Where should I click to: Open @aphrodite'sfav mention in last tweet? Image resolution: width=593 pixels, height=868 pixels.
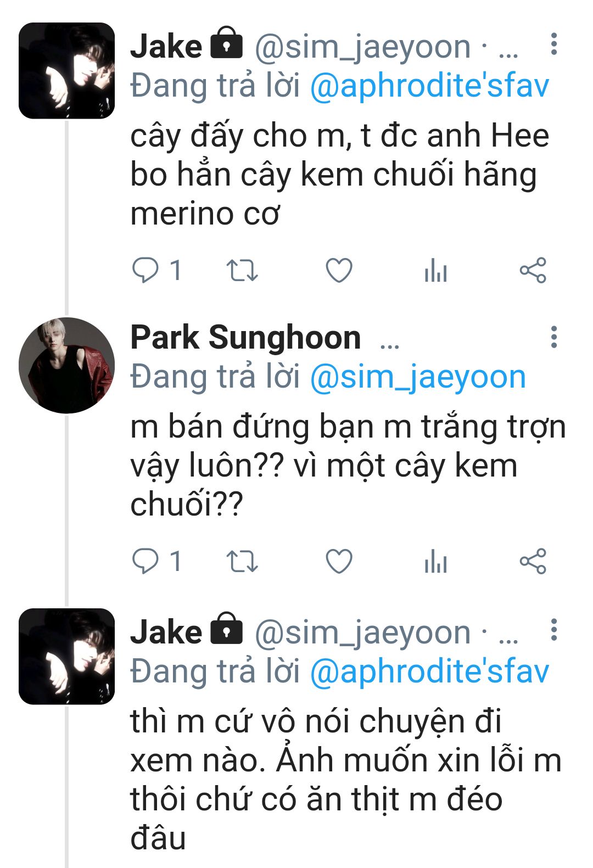[429, 671]
